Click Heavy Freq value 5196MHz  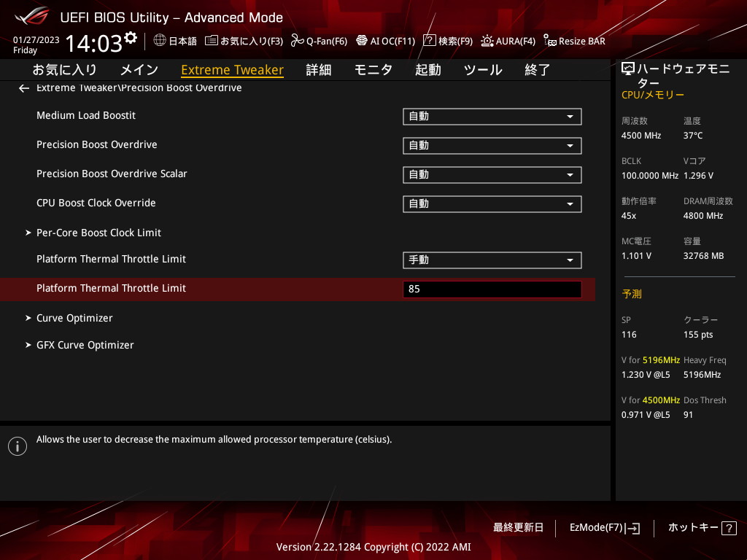tap(703, 375)
